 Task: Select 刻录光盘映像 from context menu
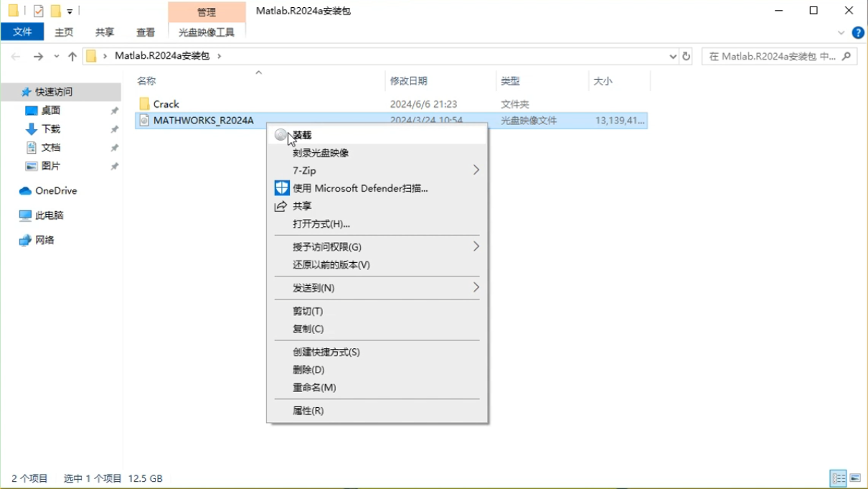(x=377, y=153)
